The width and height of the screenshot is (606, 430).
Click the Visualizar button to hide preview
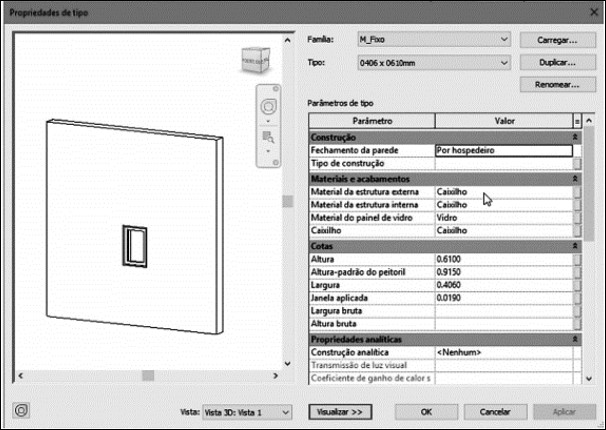coord(340,411)
